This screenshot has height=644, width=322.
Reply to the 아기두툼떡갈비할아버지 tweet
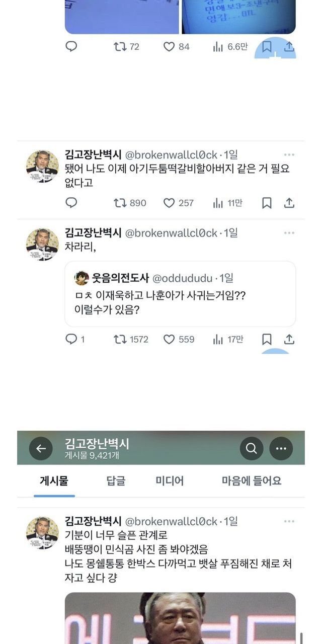tap(71, 203)
